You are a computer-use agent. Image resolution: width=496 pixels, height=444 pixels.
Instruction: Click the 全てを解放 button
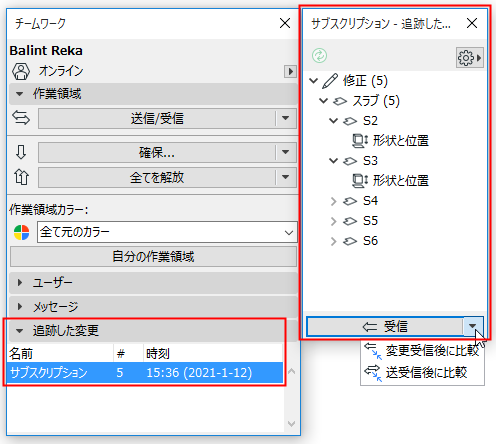157,177
